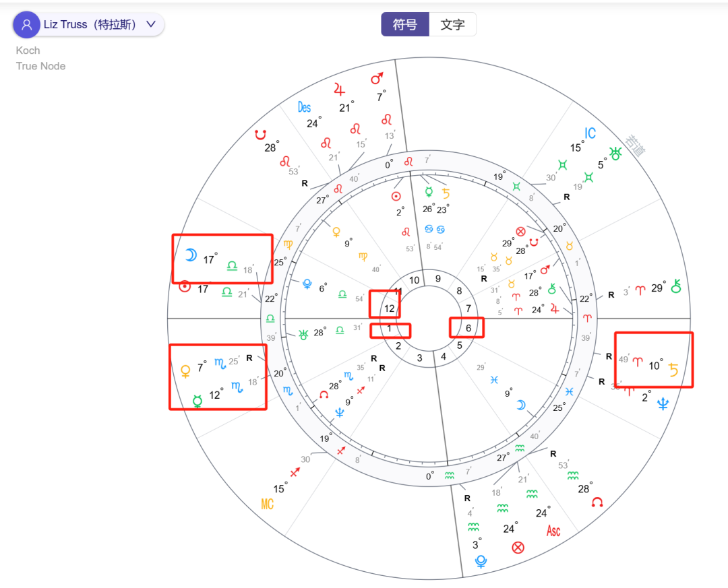This screenshot has width=728, height=588.
Task: Click the Asc ascendant label
Action: point(553,531)
